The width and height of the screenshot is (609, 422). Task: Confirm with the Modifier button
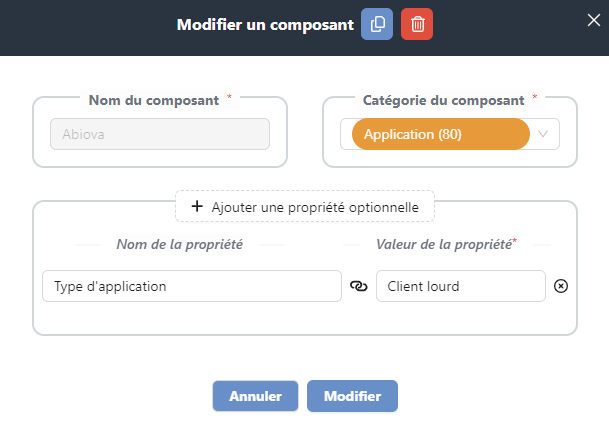[x=352, y=396]
